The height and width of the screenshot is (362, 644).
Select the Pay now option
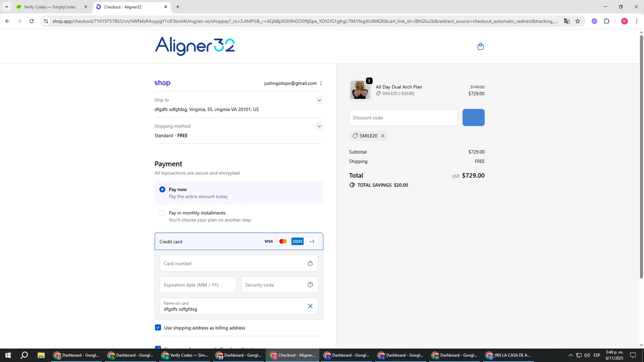pyautogui.click(x=162, y=190)
